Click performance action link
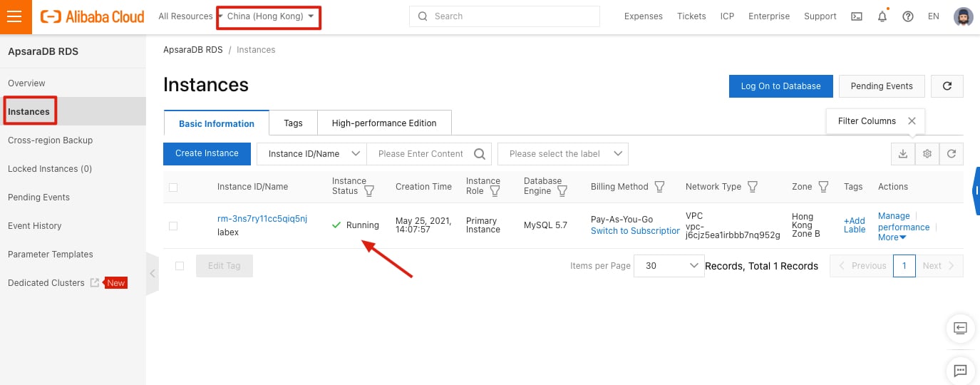This screenshot has width=980, height=385. [904, 227]
